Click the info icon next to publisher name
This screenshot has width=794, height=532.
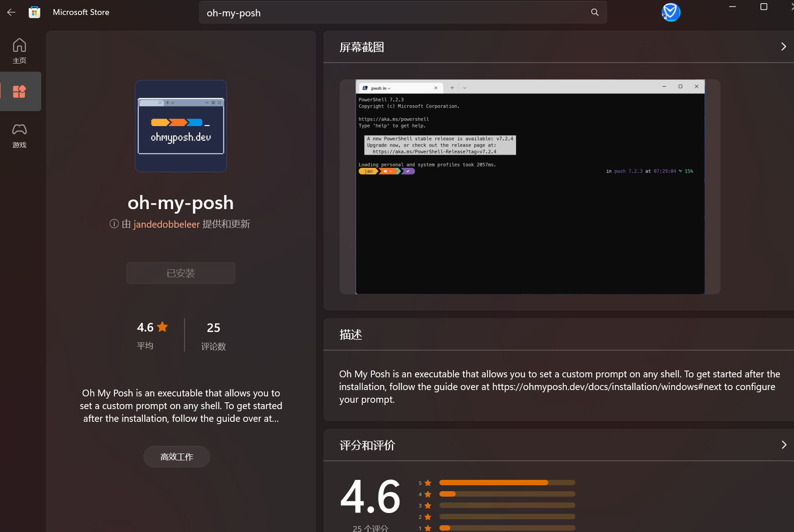pos(114,224)
